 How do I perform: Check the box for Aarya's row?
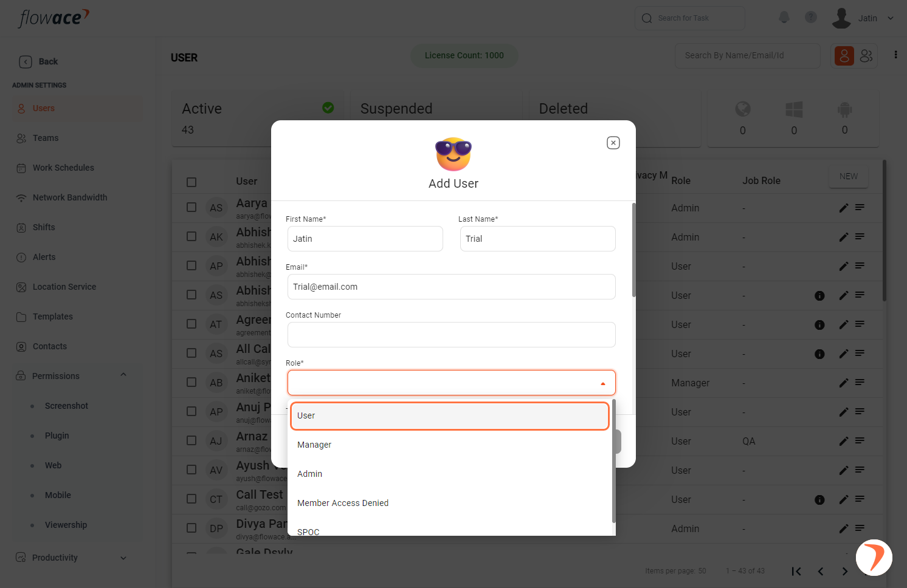pyautogui.click(x=191, y=207)
